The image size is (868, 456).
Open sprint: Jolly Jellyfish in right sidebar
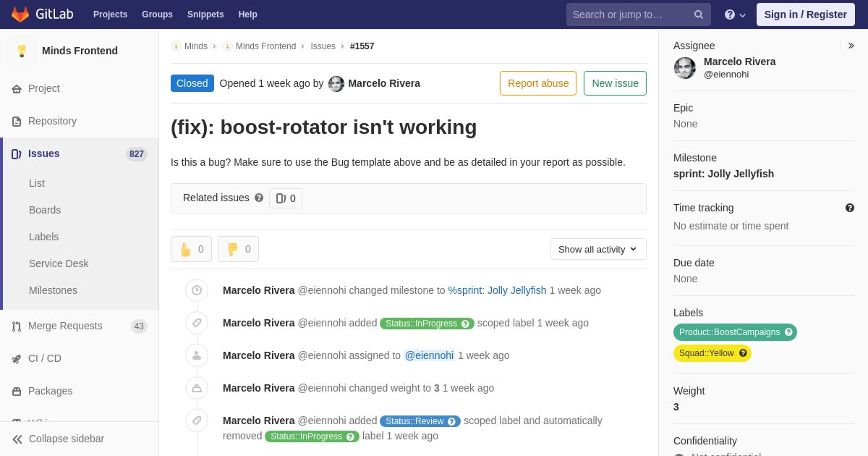pos(723,174)
